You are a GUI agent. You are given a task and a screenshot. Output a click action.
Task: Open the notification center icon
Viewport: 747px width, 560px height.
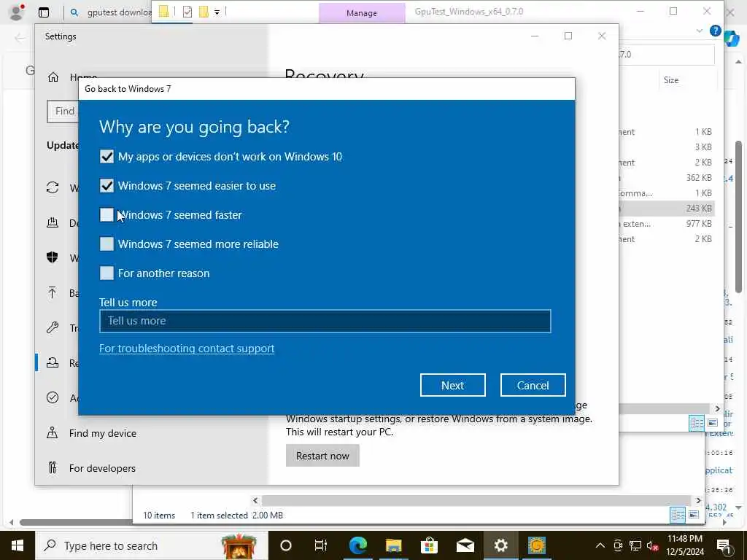click(724, 546)
